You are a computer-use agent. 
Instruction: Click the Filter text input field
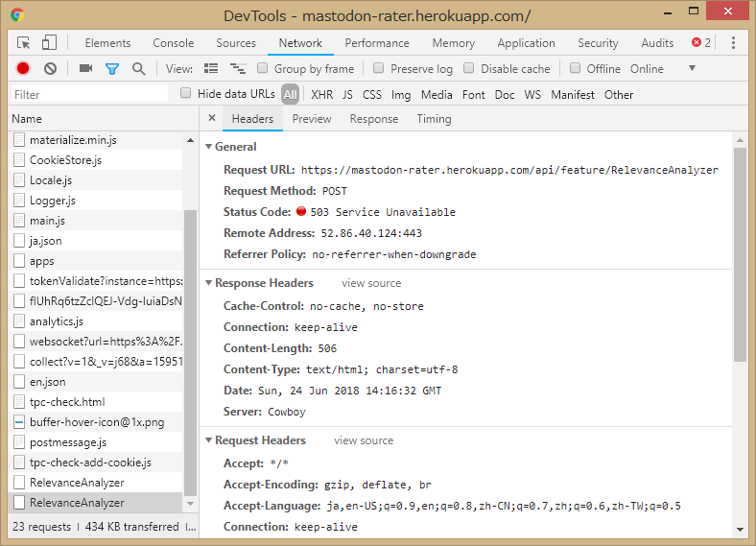(x=88, y=94)
